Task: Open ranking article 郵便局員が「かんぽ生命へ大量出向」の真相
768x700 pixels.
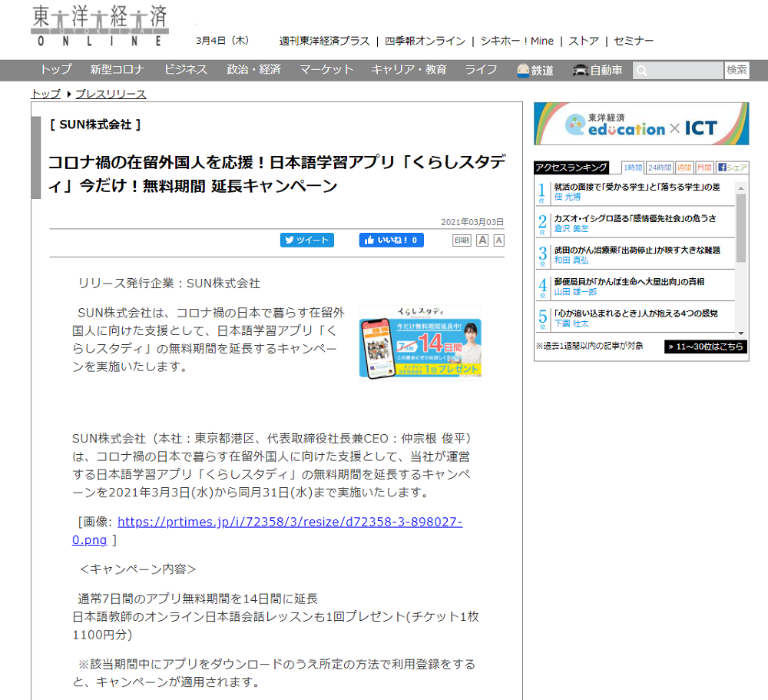Action: click(x=629, y=282)
